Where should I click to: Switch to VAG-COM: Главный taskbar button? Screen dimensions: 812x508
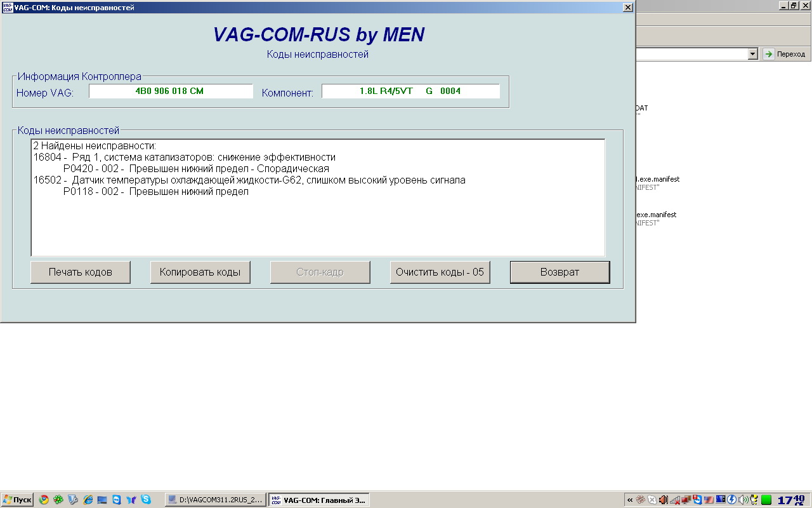click(x=318, y=500)
